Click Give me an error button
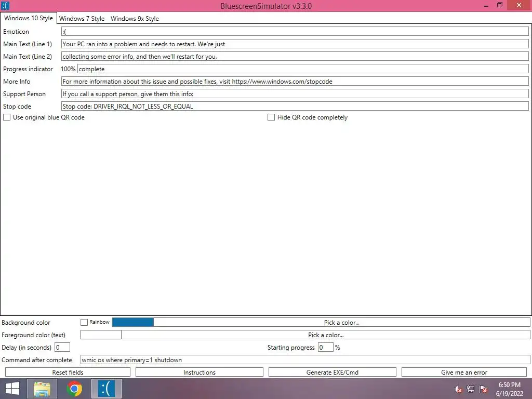 tap(464, 372)
